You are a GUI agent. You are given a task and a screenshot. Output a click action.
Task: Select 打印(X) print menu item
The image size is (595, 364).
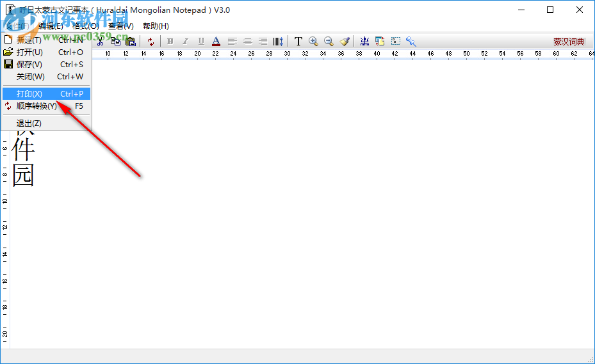[46, 93]
